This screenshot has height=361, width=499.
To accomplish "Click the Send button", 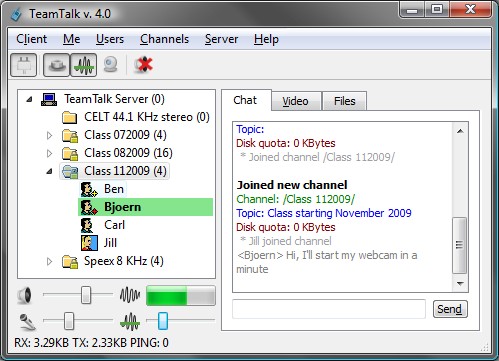I will point(450,309).
